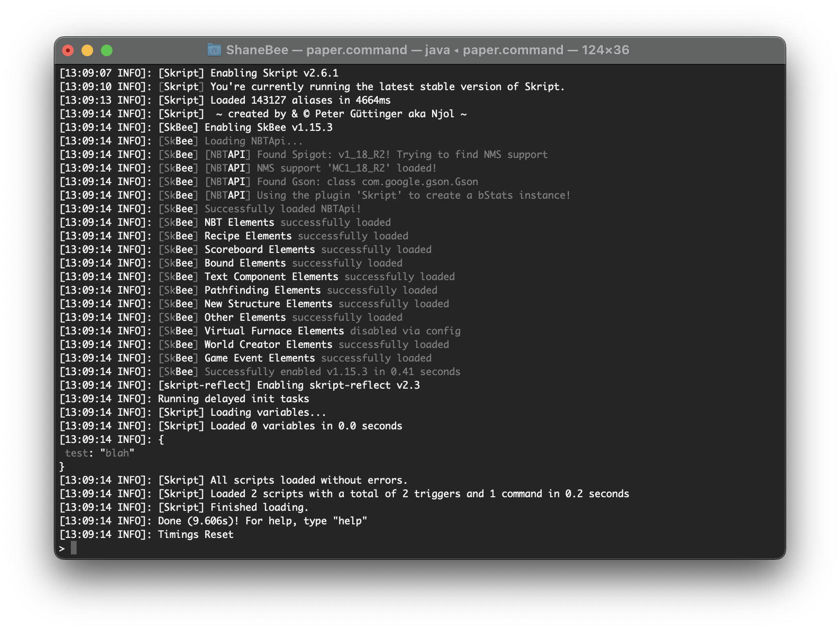Image resolution: width=840 pixels, height=631 pixels.
Task: Click the 'Running delayed init tasks' line
Action: click(x=184, y=399)
